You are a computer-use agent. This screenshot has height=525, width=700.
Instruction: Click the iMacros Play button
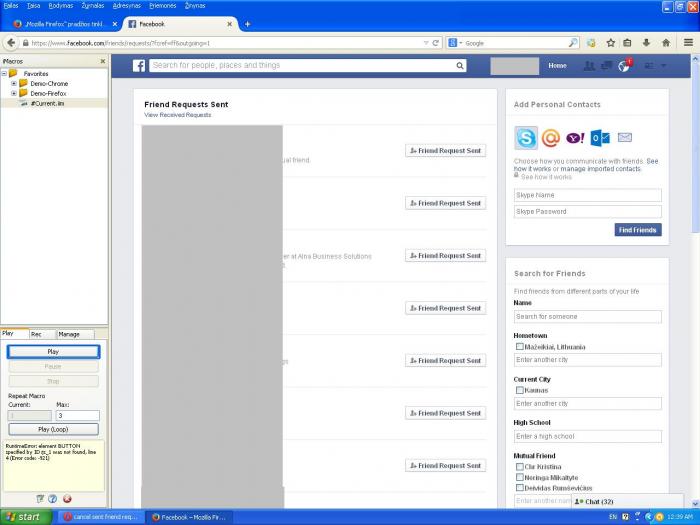pos(53,352)
